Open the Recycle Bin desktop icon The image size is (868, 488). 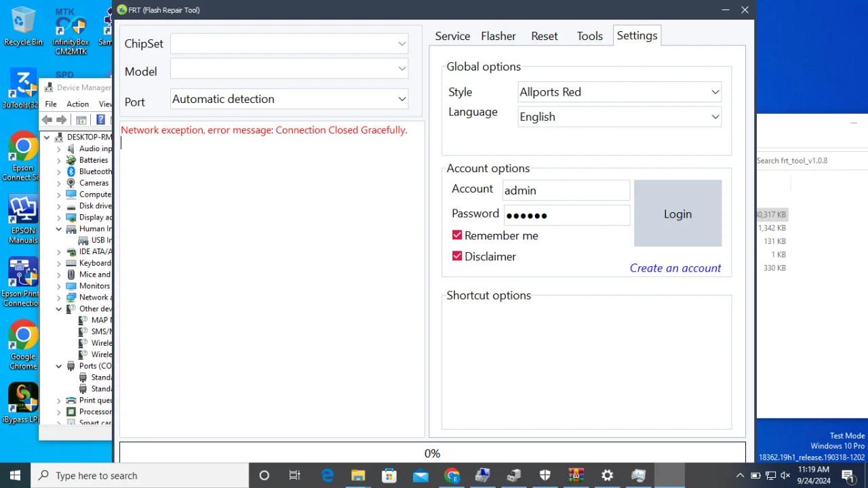tap(23, 27)
